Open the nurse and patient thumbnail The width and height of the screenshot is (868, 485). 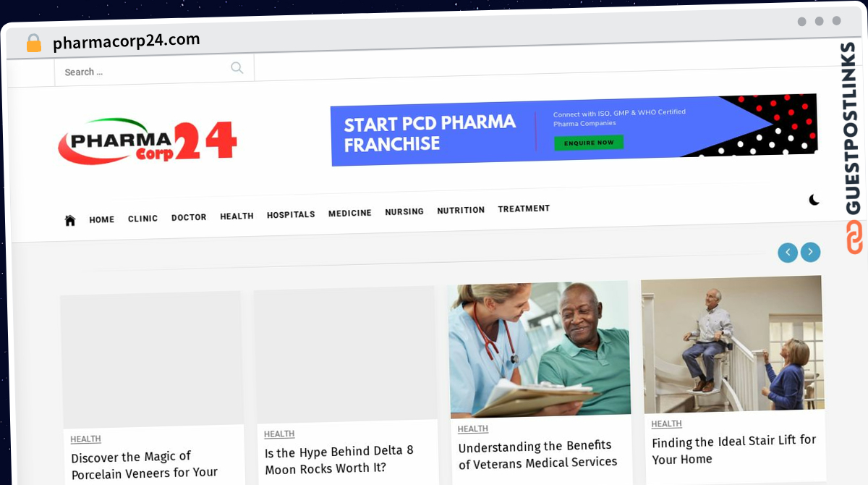pos(539,350)
